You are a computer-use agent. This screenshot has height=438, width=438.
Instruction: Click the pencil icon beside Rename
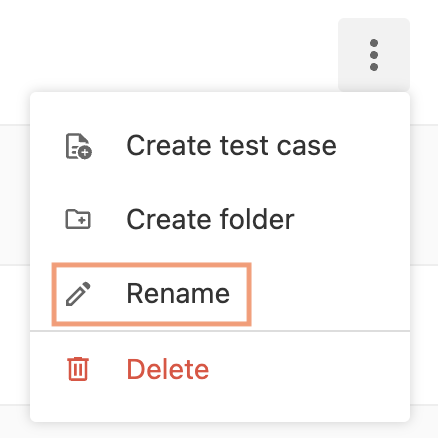point(78,294)
